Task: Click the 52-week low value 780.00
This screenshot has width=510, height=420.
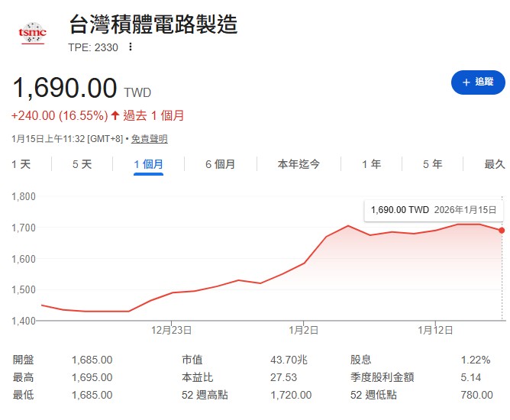Action: click(477, 395)
